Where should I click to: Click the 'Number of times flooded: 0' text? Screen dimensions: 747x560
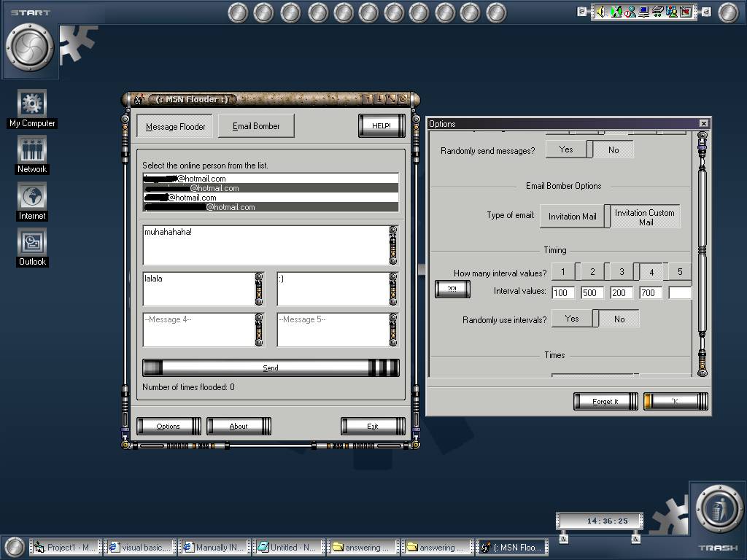tap(188, 387)
